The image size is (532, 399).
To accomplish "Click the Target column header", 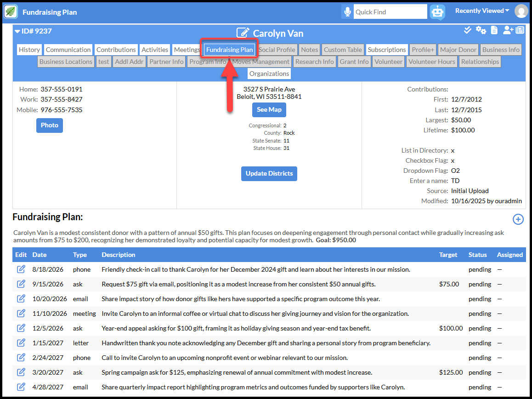I will tap(448, 255).
